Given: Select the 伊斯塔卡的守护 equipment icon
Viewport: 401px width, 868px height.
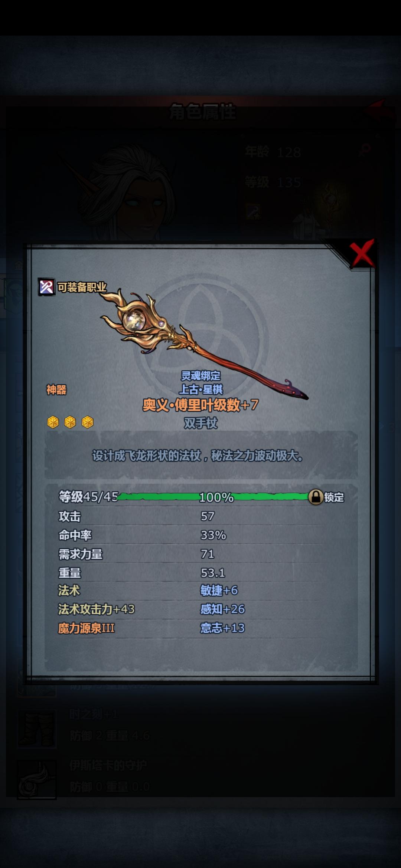Looking at the screenshot, I should (37, 779).
